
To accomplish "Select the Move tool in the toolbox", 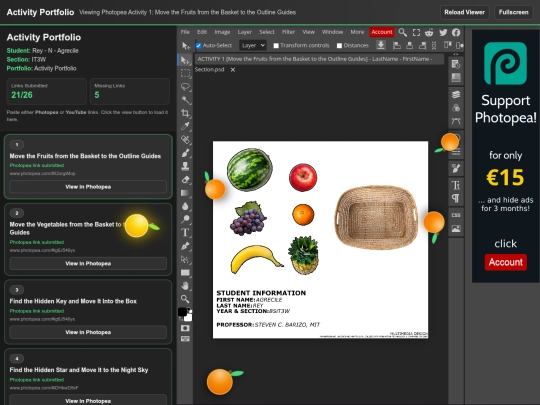I will tap(185, 60).
